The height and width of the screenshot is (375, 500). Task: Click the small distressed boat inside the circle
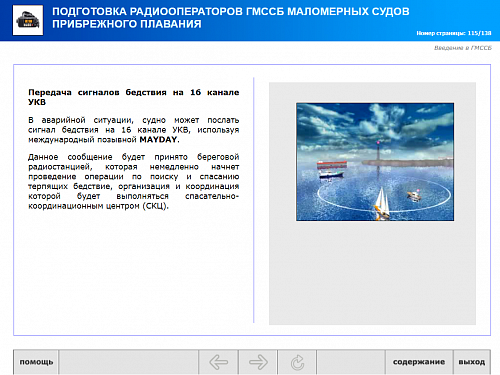(414, 195)
